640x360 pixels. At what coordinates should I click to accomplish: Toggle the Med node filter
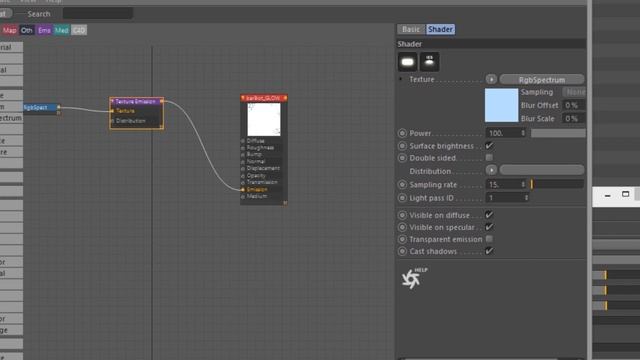(x=61, y=30)
